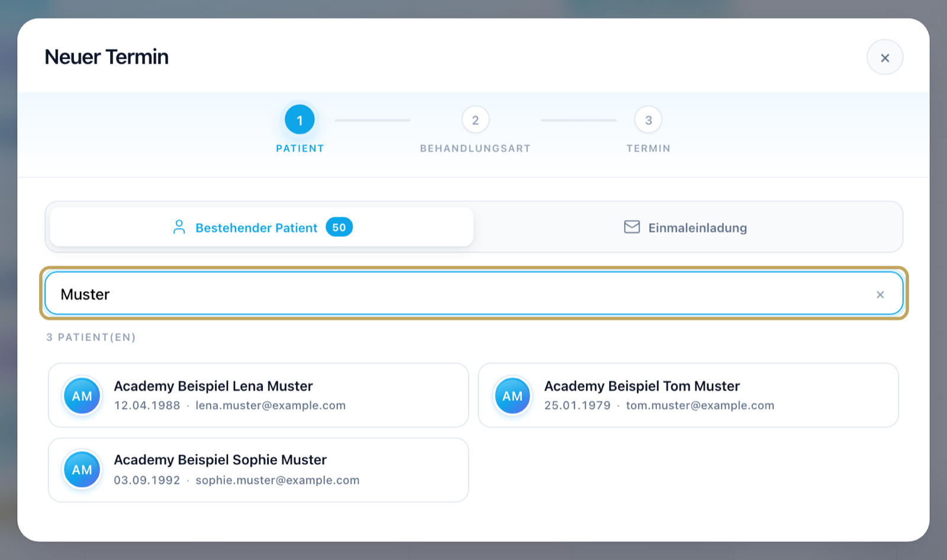This screenshot has height=560, width=947.
Task: Click Lena Muster's AM avatar
Action: tap(82, 396)
